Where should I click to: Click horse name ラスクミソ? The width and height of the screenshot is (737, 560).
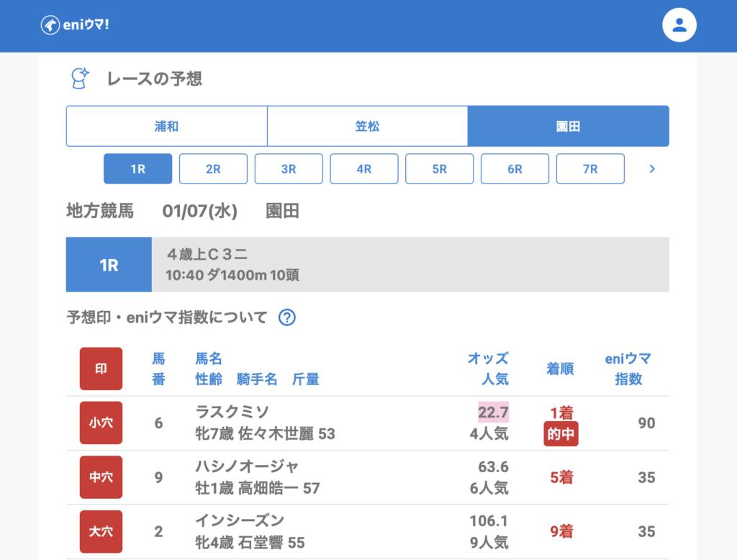232,412
